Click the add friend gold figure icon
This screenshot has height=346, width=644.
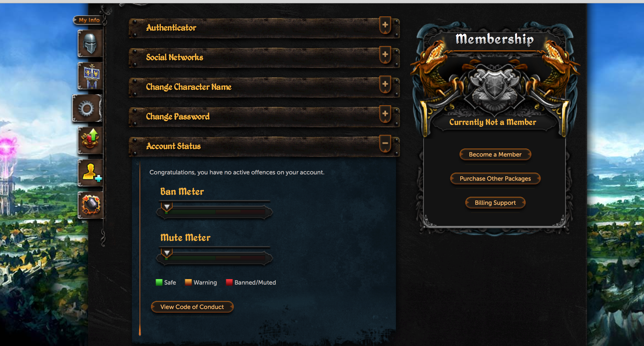pyautogui.click(x=90, y=173)
